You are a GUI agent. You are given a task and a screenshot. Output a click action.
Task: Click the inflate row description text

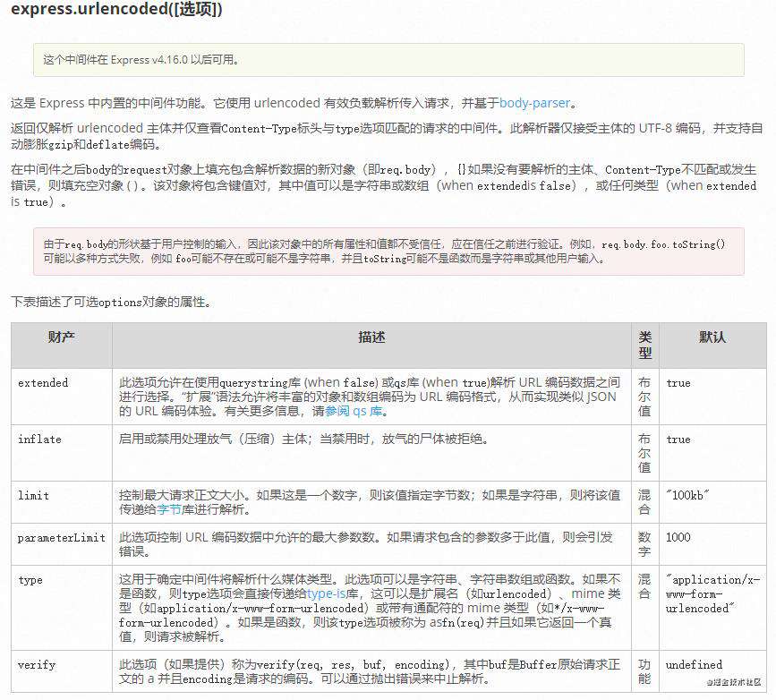[304, 440]
